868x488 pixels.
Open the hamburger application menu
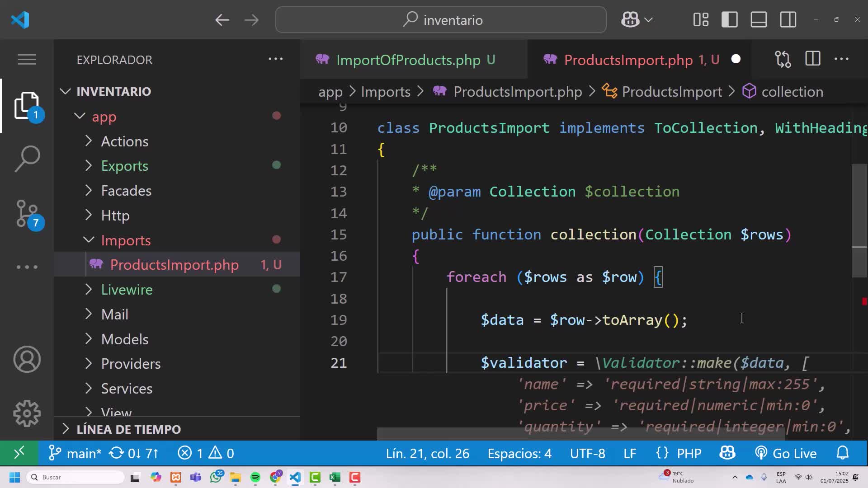pyautogui.click(x=27, y=59)
